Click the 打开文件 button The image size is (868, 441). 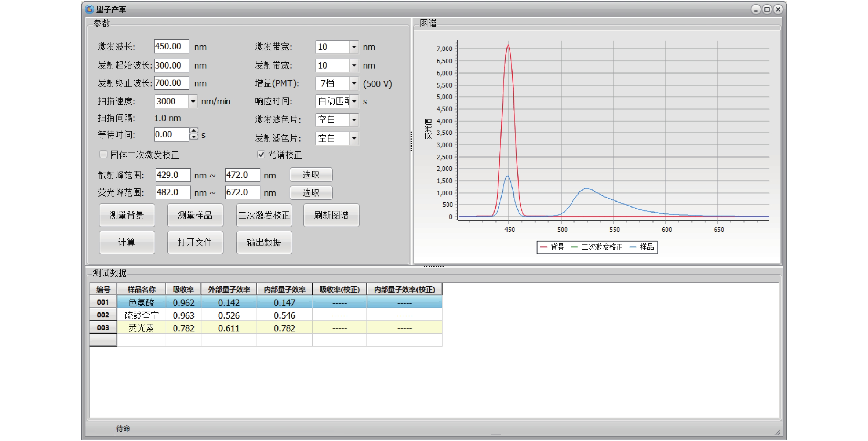coord(195,242)
